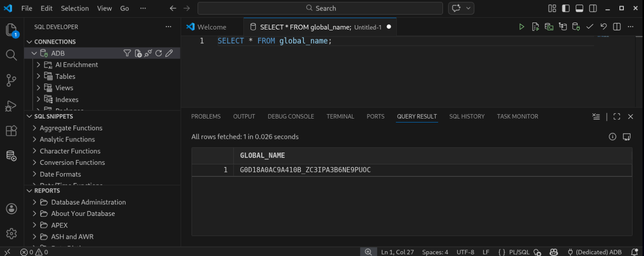Refresh the ADB connection

point(158,53)
